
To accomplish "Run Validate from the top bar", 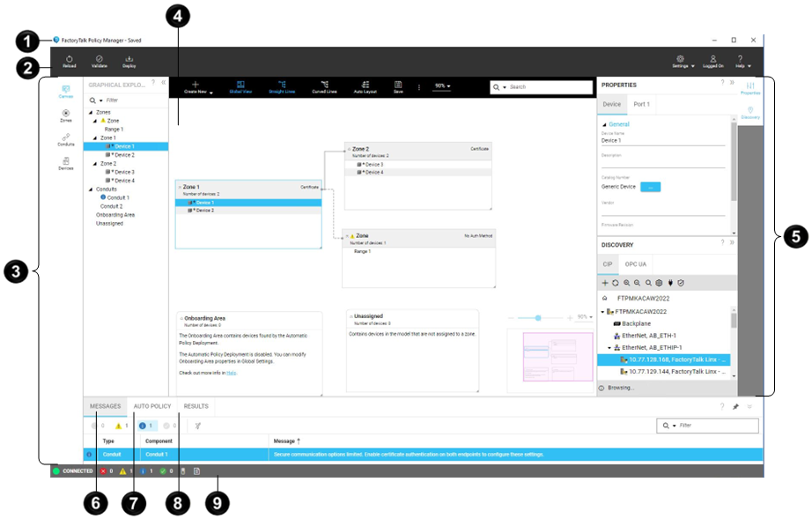I will click(x=99, y=62).
